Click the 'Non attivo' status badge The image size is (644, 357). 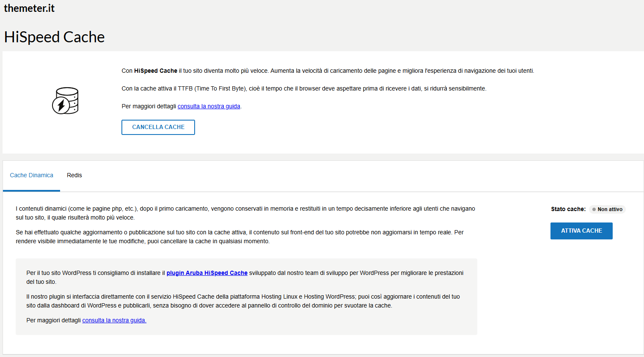(607, 209)
